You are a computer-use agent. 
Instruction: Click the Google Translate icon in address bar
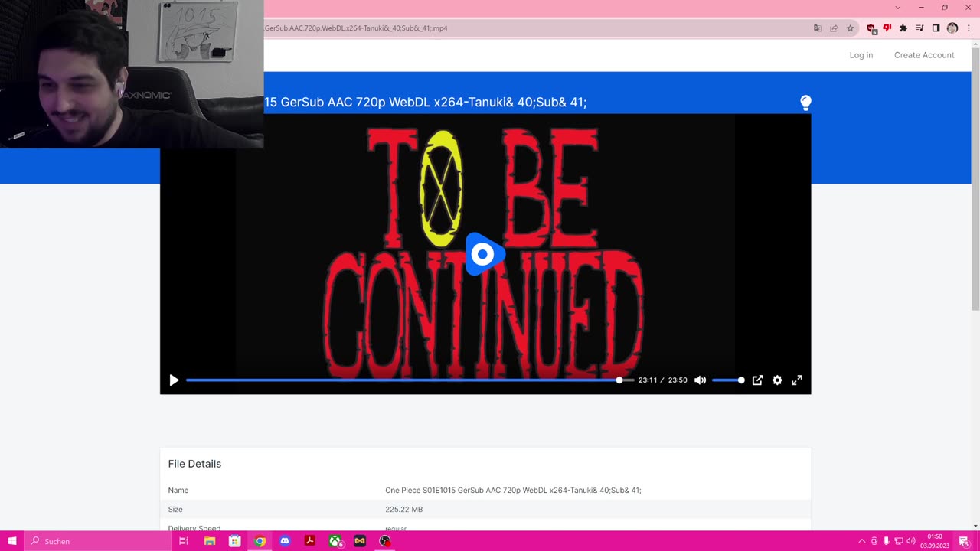coord(818,28)
